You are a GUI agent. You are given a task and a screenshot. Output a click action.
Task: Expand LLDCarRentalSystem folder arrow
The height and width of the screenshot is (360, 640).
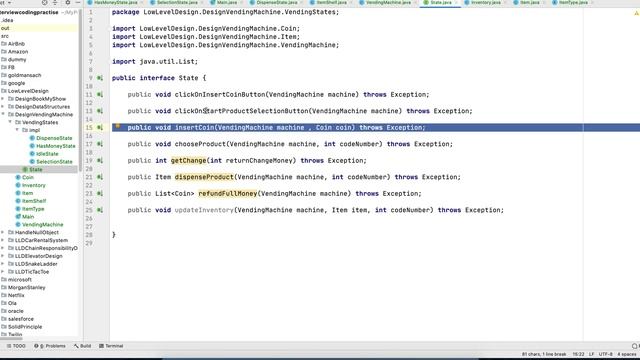(3, 240)
